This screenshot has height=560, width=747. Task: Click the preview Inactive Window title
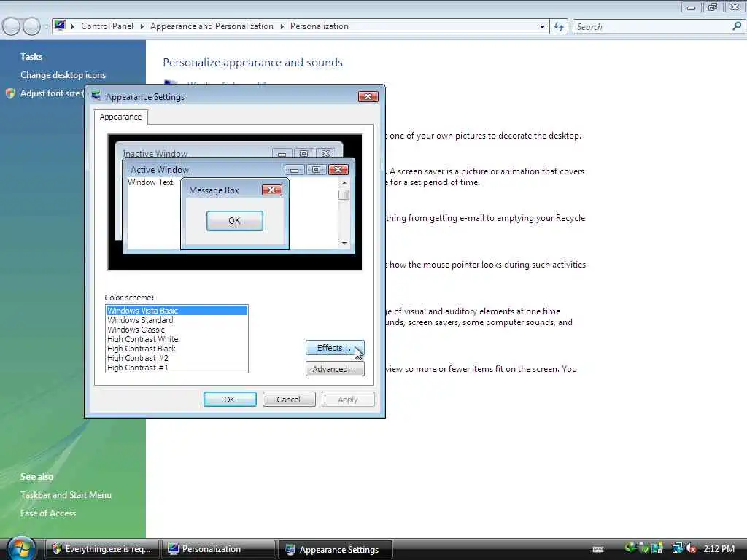point(155,153)
